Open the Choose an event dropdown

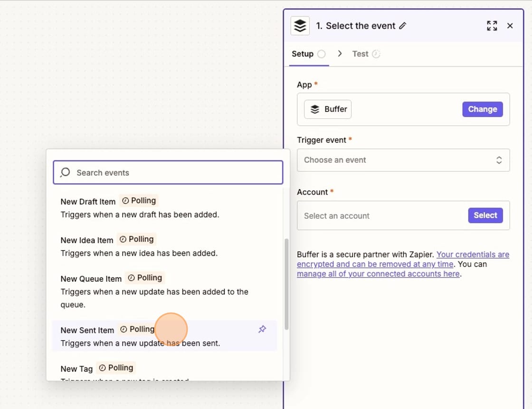[403, 160]
